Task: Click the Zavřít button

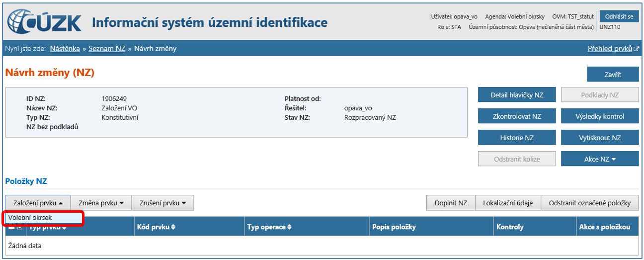Action: click(613, 75)
